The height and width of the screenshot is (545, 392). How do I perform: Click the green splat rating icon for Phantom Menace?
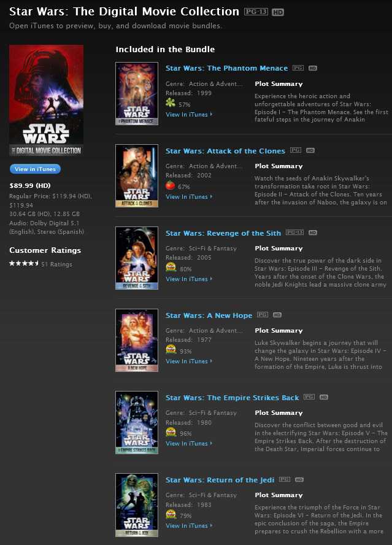171,102
